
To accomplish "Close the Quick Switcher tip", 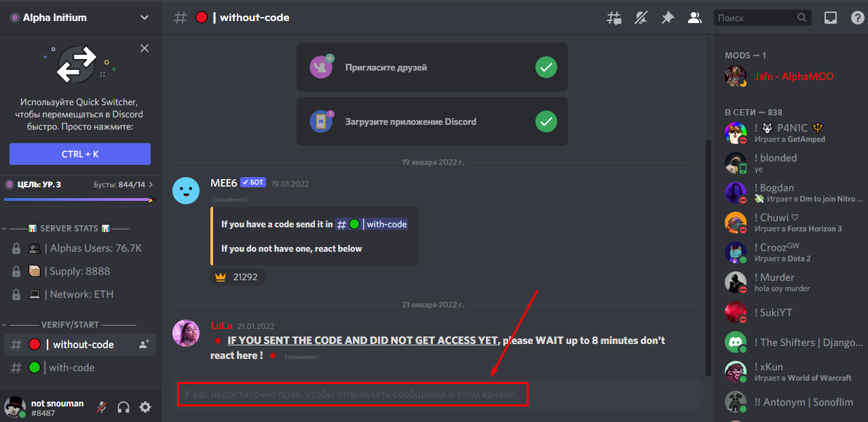I will tap(145, 48).
